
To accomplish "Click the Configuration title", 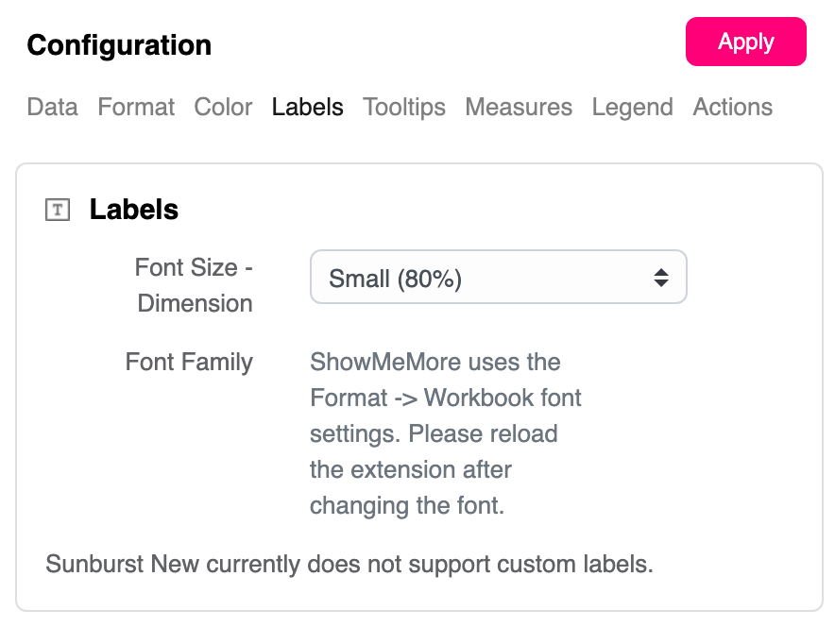I will tap(119, 44).
